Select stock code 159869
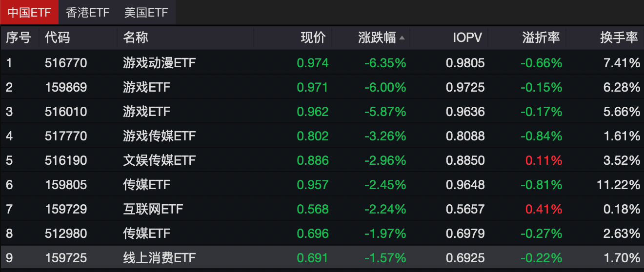Screen dimensions: 644x272 coord(66,87)
